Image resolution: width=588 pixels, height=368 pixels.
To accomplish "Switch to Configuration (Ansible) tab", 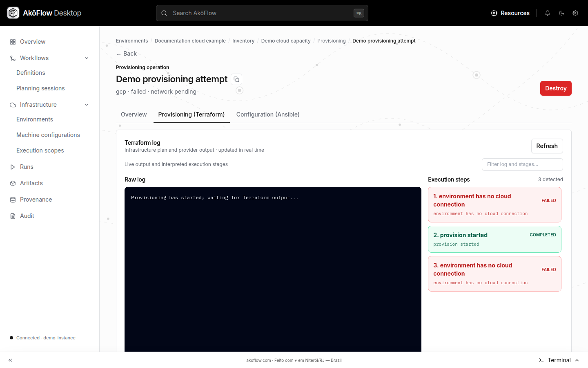I will [268, 114].
